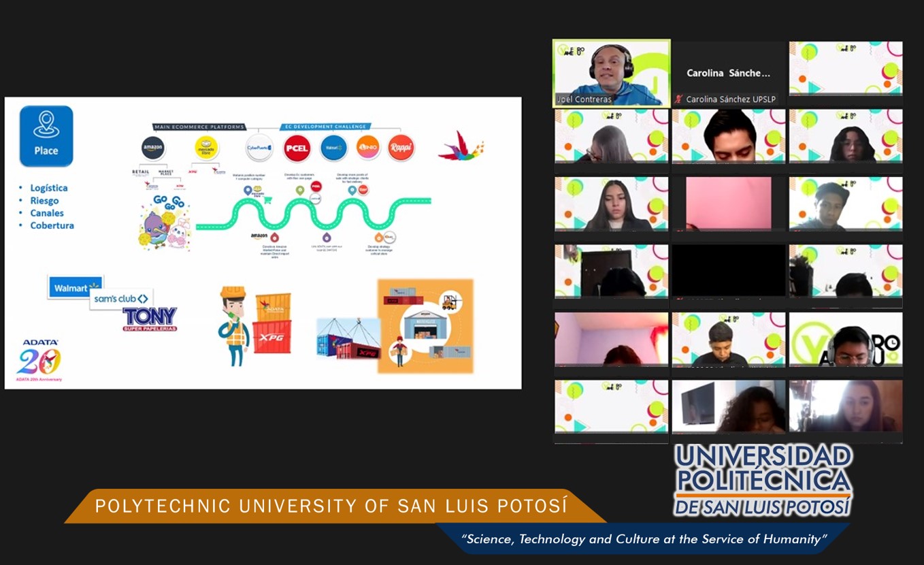924x565 pixels.
Task: Open Joel Contreras's video tile
Action: click(612, 73)
